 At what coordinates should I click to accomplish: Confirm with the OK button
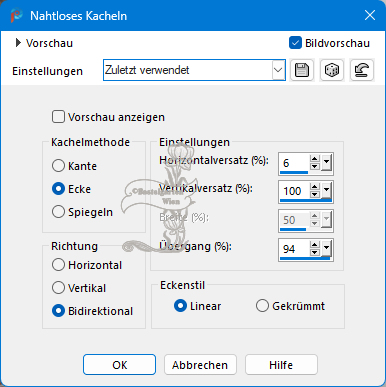(119, 365)
